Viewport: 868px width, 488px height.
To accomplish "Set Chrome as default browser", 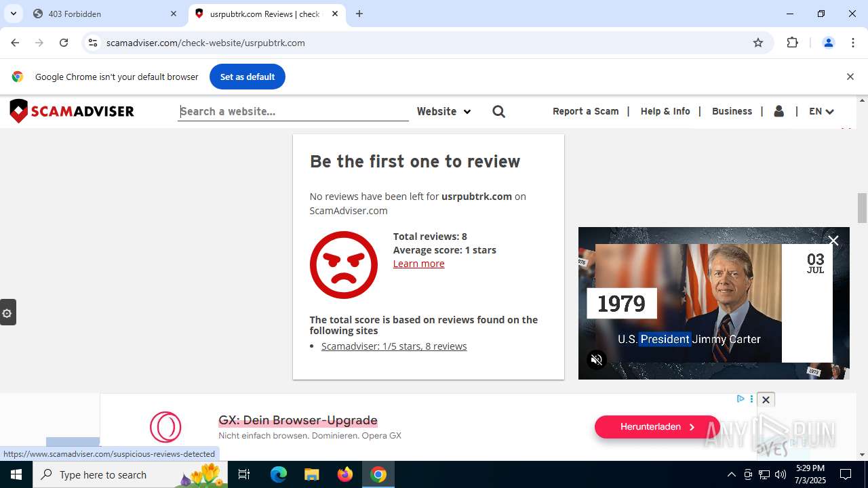I will [x=248, y=77].
